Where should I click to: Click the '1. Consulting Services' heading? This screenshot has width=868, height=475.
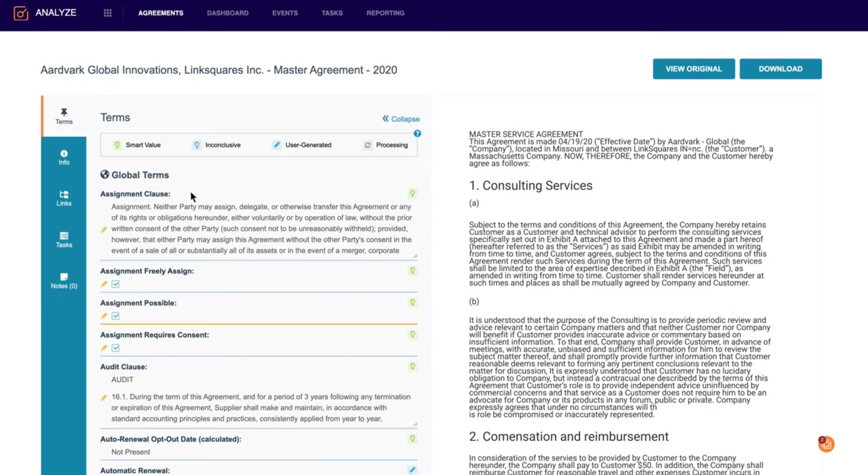point(531,186)
